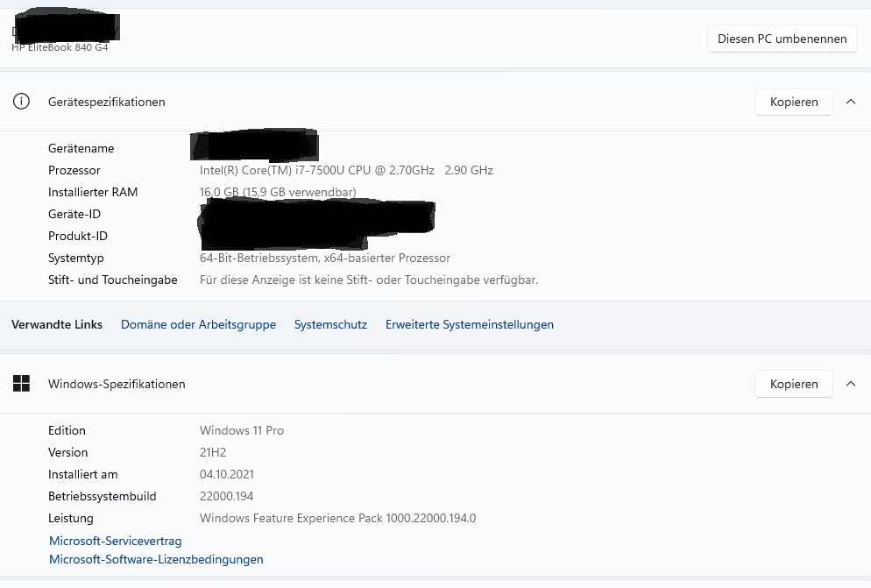
Task: Click the Produkt-ID label
Action: pos(78,237)
